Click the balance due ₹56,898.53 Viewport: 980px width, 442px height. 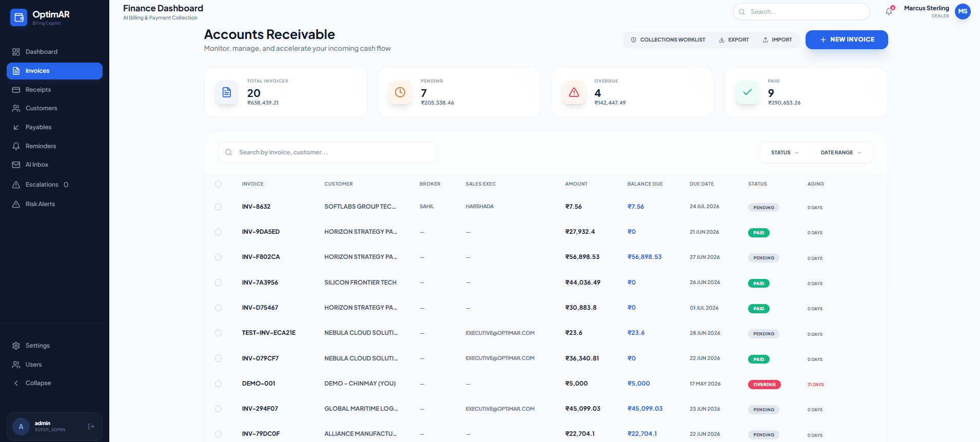tap(644, 257)
